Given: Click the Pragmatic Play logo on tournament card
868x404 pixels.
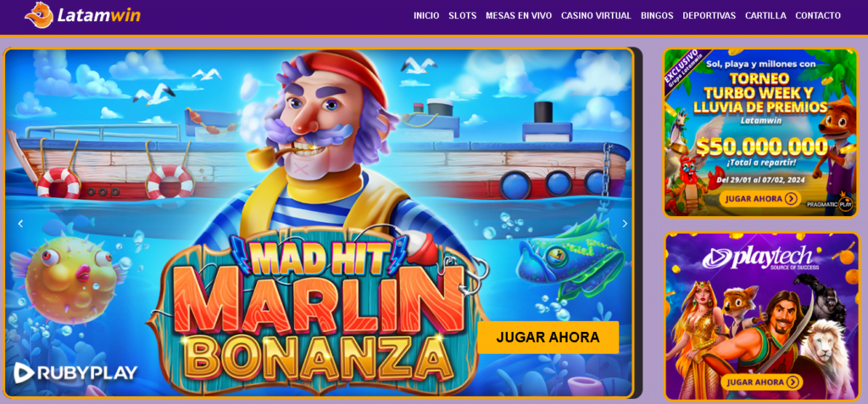Looking at the screenshot, I should coord(829,203).
